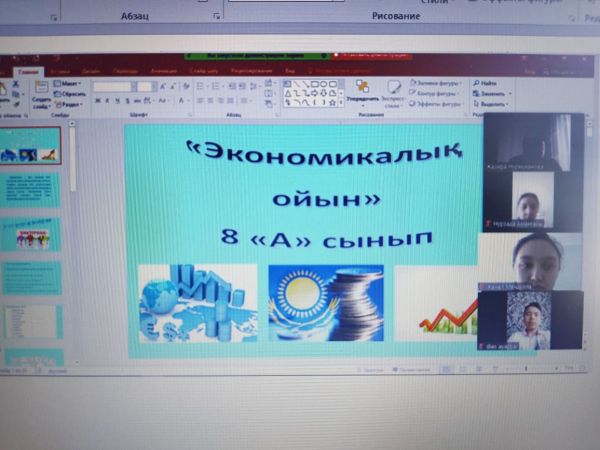Switch to the Вставка ribbon tab
Screen dimensions: 600x450
tap(62, 71)
